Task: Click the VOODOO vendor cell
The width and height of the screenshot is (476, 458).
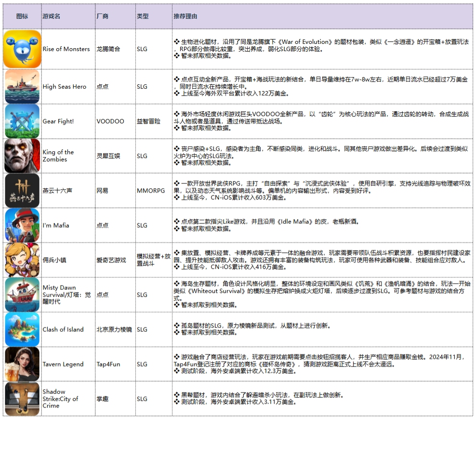Action: [x=110, y=121]
